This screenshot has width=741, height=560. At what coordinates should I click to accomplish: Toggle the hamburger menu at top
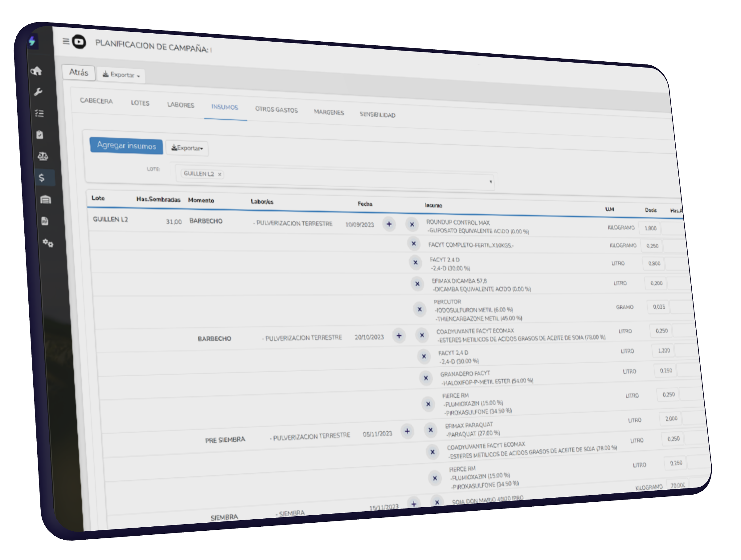tap(66, 41)
